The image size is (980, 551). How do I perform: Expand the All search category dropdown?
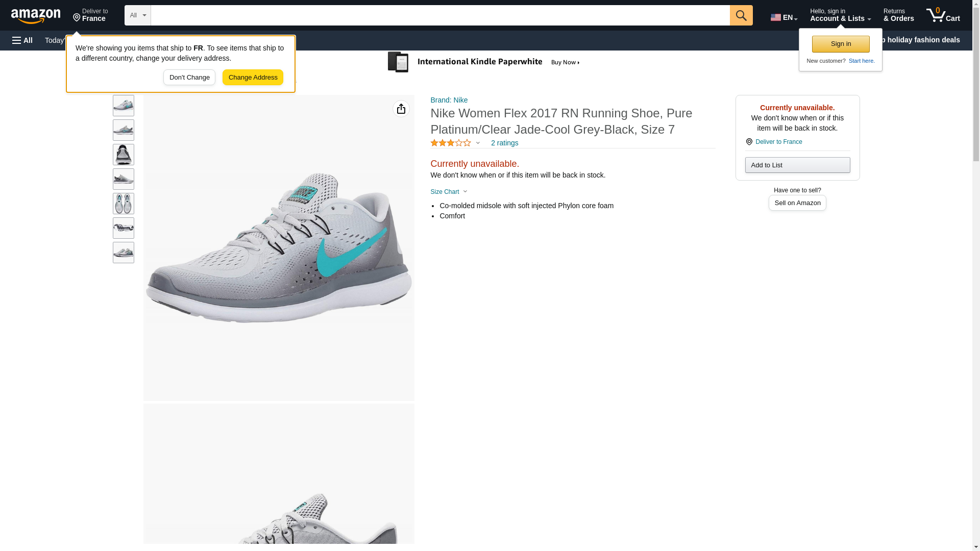(138, 15)
